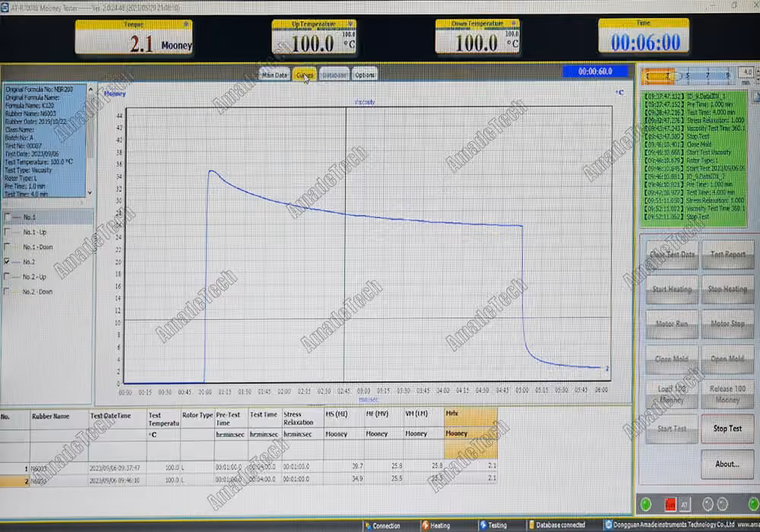760x532 pixels.
Task: Click the Motor Run button
Action: coord(672,324)
